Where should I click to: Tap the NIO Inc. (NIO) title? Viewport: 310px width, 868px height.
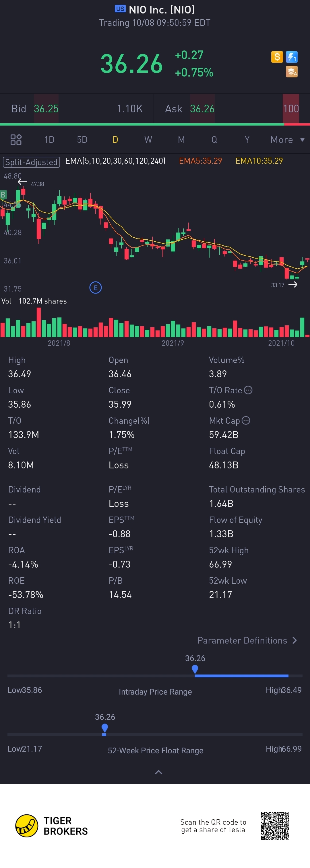click(x=162, y=9)
